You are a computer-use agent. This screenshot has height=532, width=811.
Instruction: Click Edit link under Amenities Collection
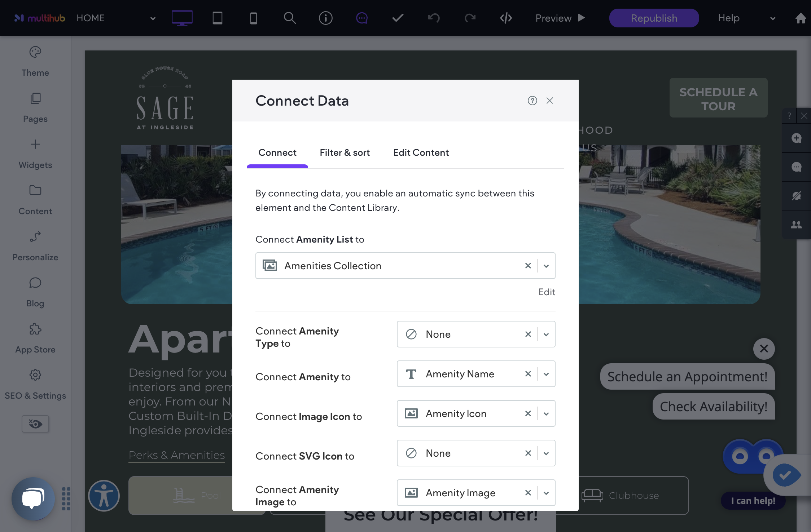tap(547, 292)
